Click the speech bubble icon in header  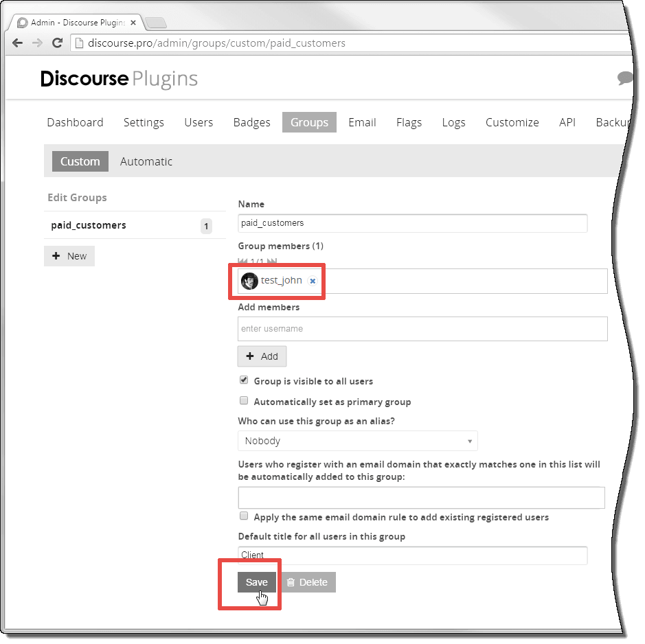624,78
